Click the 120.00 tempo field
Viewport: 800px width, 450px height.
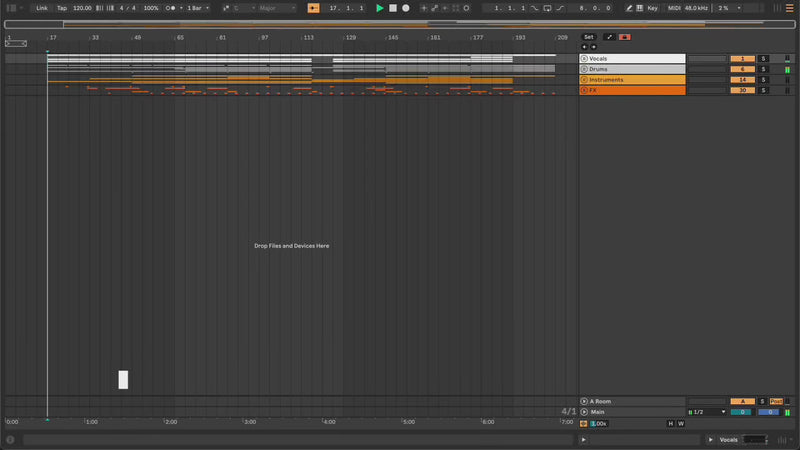pyautogui.click(x=82, y=8)
